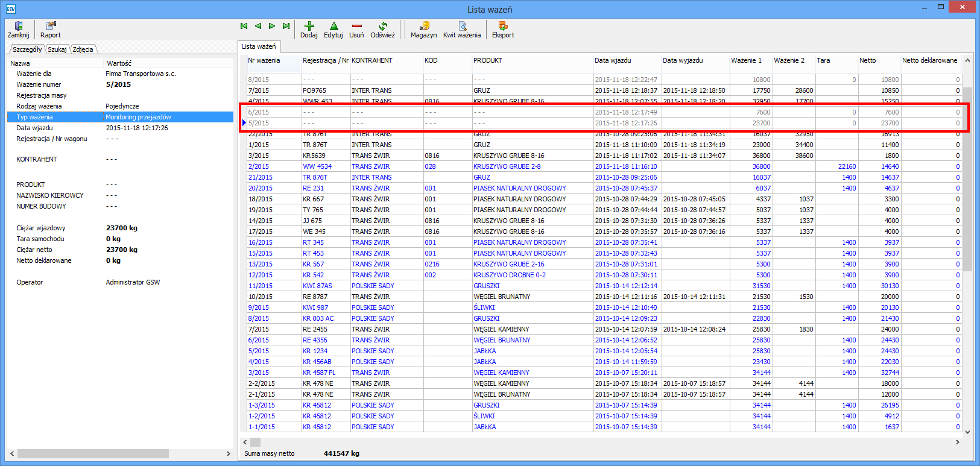980x466 pixels.
Task: Go to previous record arrow
Action: [x=258, y=26]
